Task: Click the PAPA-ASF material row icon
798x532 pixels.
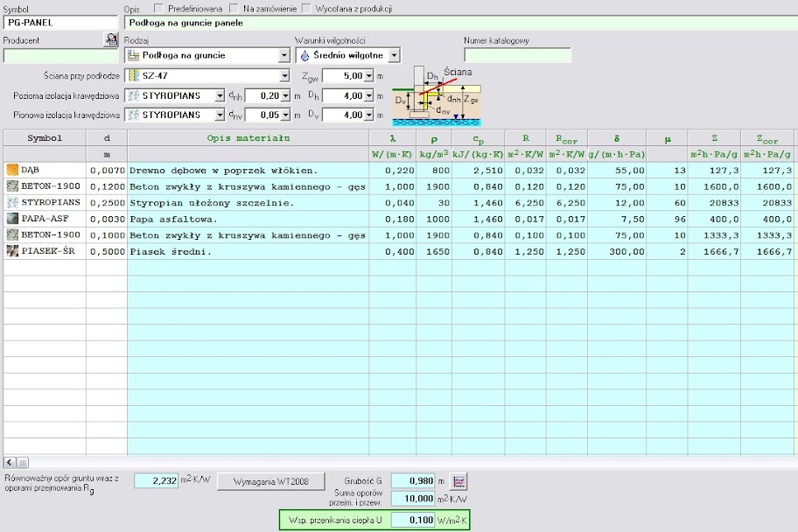Action: (x=12, y=219)
